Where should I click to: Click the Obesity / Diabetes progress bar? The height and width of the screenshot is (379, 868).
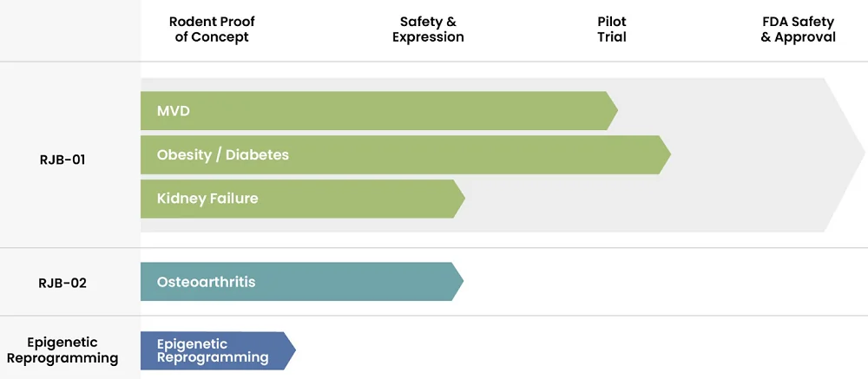(405, 154)
